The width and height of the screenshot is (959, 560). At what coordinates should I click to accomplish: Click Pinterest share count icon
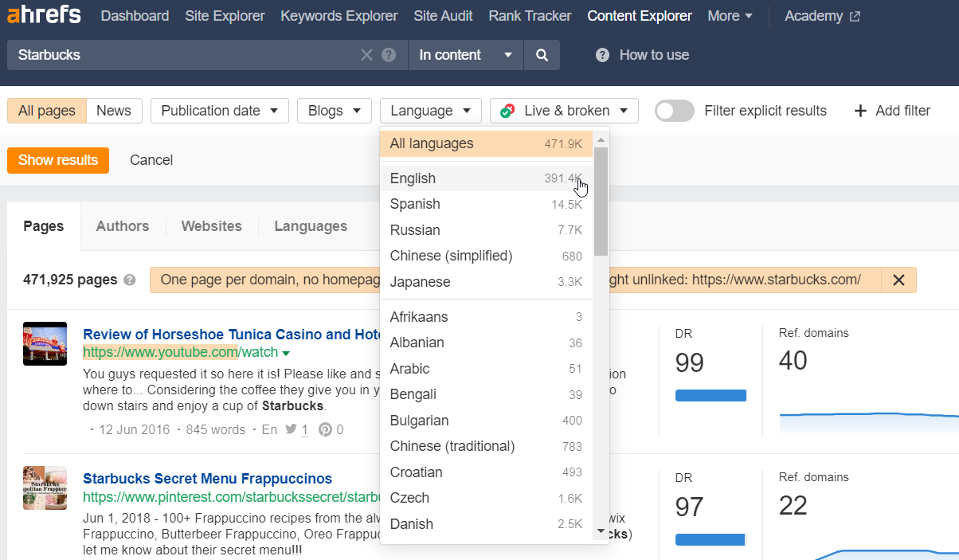(325, 429)
